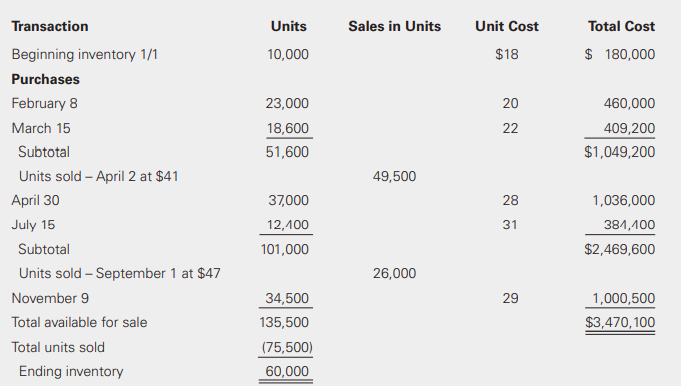The height and width of the screenshot is (386, 681).
Task: Click second Subtotal amount $2,469,600
Action: pos(620,249)
